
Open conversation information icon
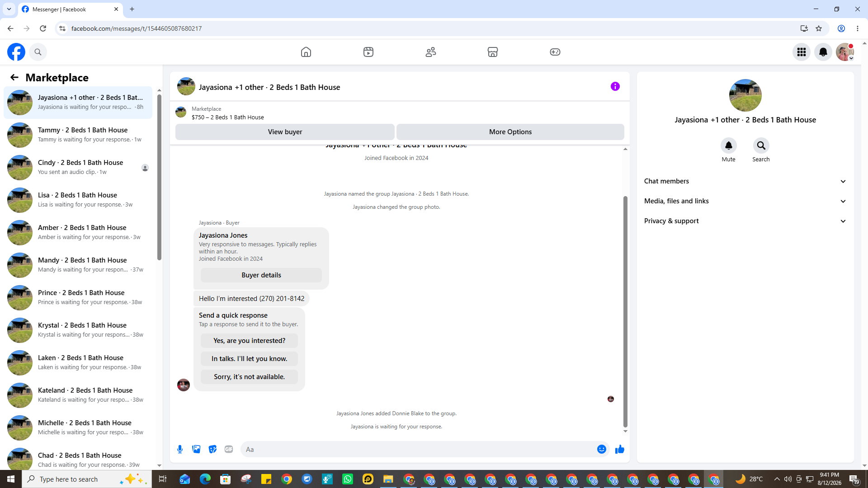[x=615, y=86]
